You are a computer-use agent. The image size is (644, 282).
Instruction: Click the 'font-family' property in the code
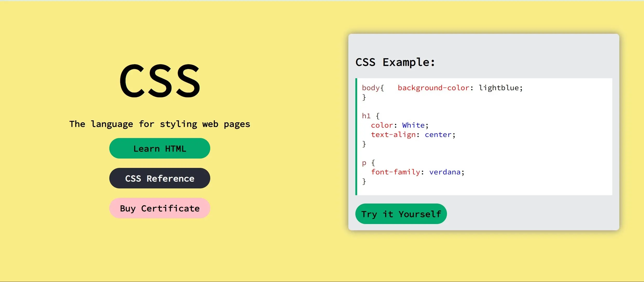coord(396,172)
